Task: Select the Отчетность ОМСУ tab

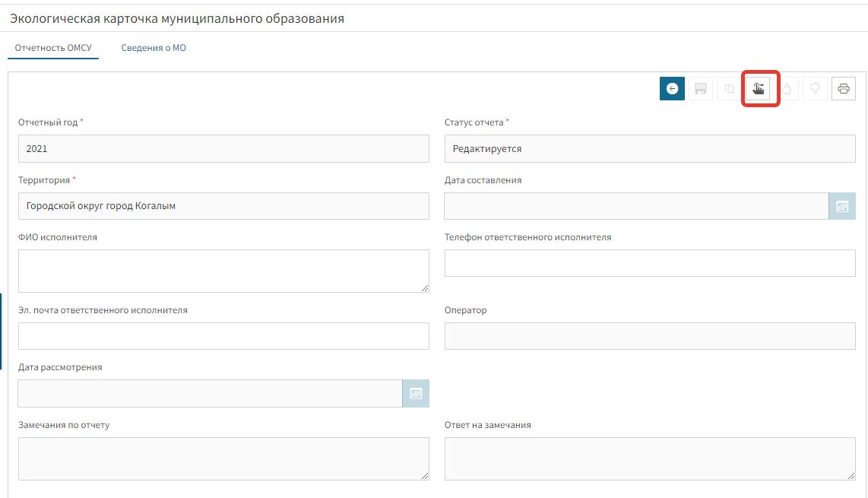Action: click(x=53, y=48)
